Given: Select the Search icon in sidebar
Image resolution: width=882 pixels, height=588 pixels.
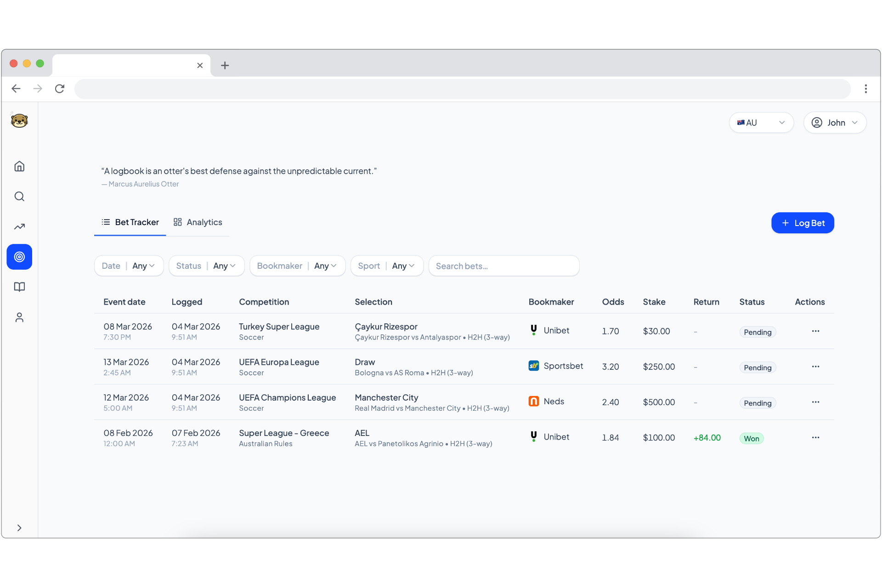Looking at the screenshot, I should pos(19,196).
